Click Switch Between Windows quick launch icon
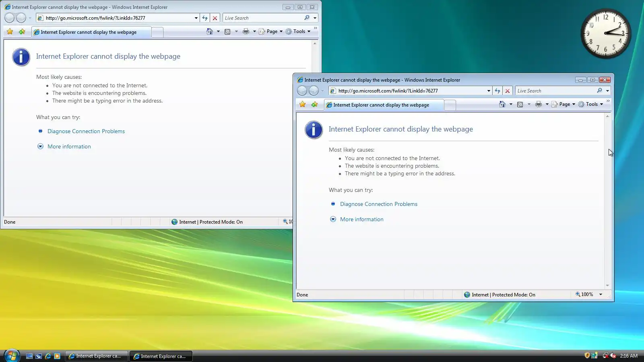This screenshot has width=644, height=362. pyautogui.click(x=39, y=356)
